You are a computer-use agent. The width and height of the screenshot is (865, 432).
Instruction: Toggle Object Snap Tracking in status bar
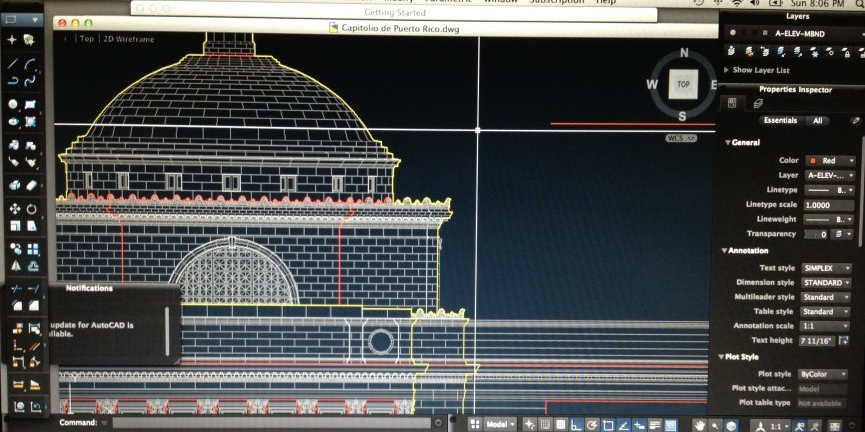pos(624,425)
